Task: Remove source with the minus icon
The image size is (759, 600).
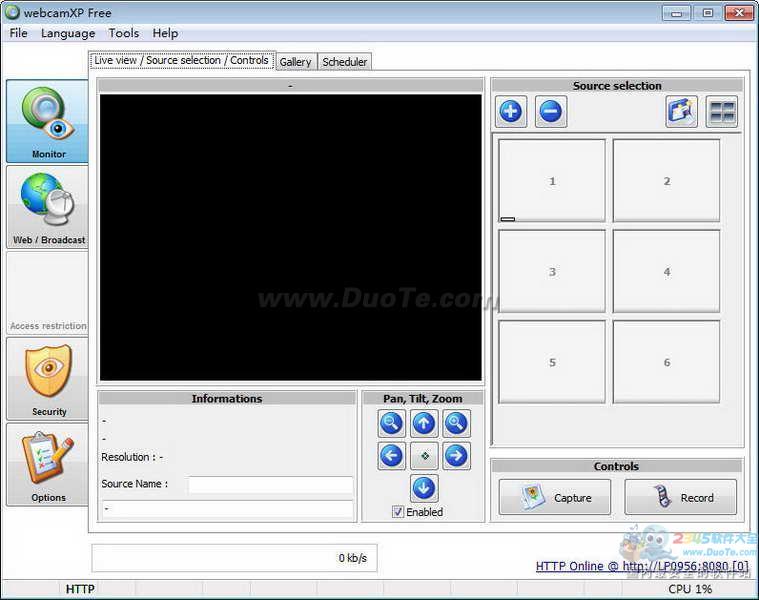Action: tap(551, 111)
